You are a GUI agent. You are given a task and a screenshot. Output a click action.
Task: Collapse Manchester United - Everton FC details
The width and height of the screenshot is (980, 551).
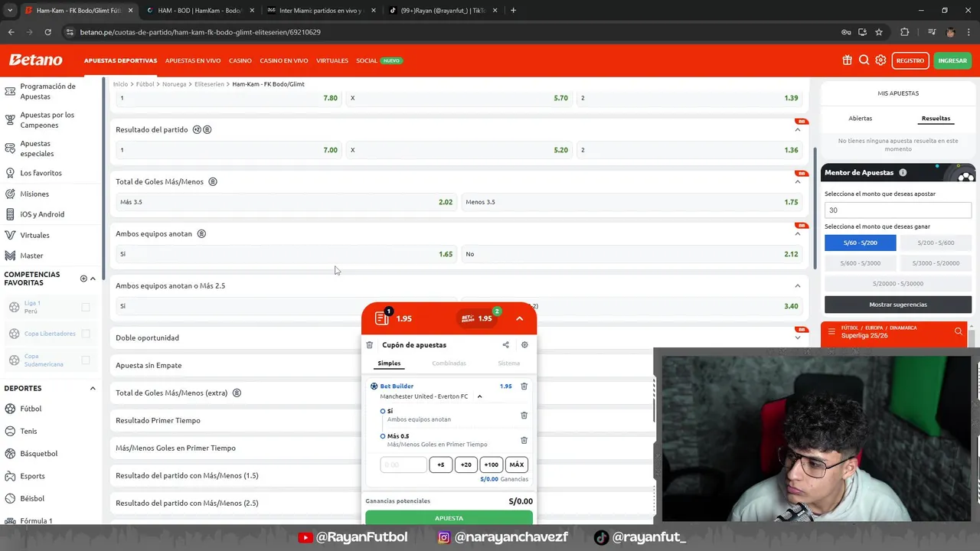tap(479, 396)
